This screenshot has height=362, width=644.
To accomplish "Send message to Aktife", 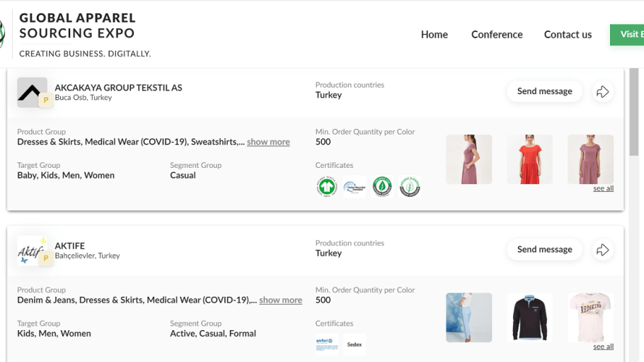I will coord(544,249).
